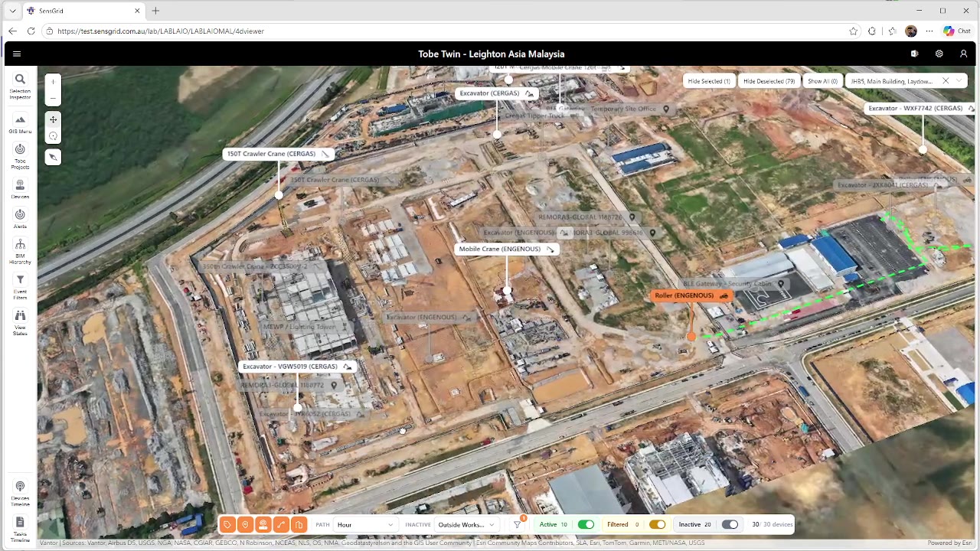The image size is (980, 551).
Task: Open the browser tab list chevron
Action: (12, 11)
